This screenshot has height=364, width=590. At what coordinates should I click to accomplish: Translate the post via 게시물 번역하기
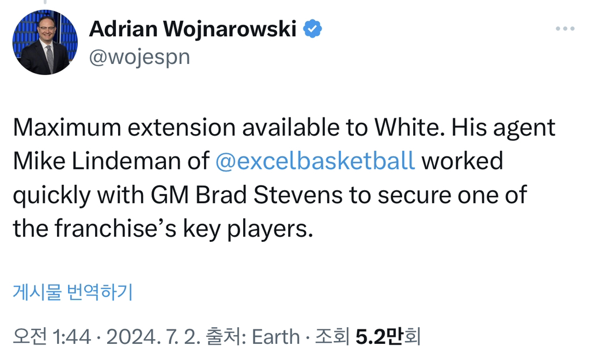tap(73, 292)
